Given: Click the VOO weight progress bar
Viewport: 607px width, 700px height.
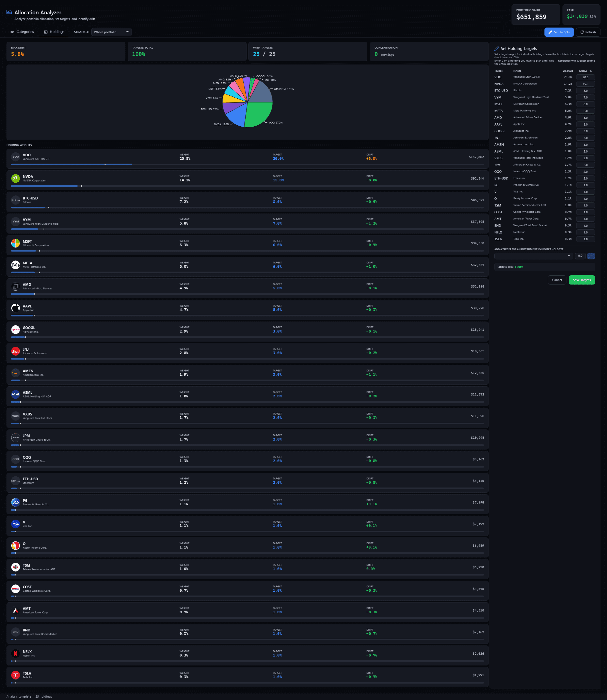Looking at the screenshot, I should 247,164.
